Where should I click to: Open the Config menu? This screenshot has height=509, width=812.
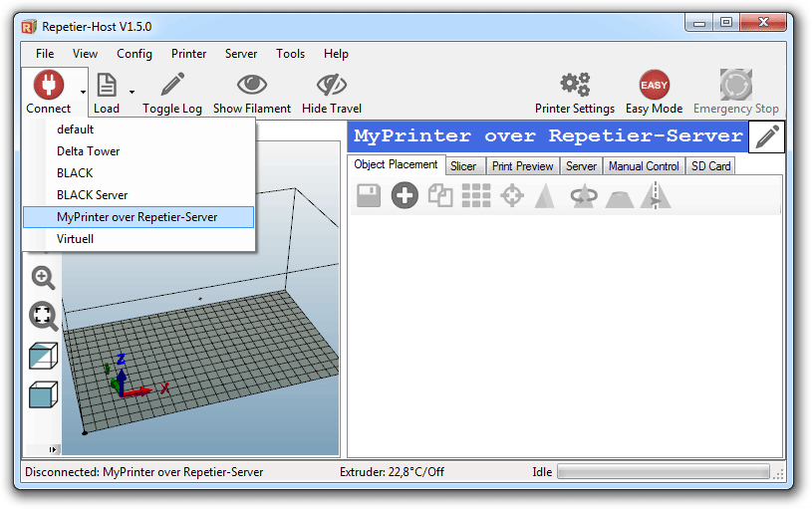pos(135,54)
